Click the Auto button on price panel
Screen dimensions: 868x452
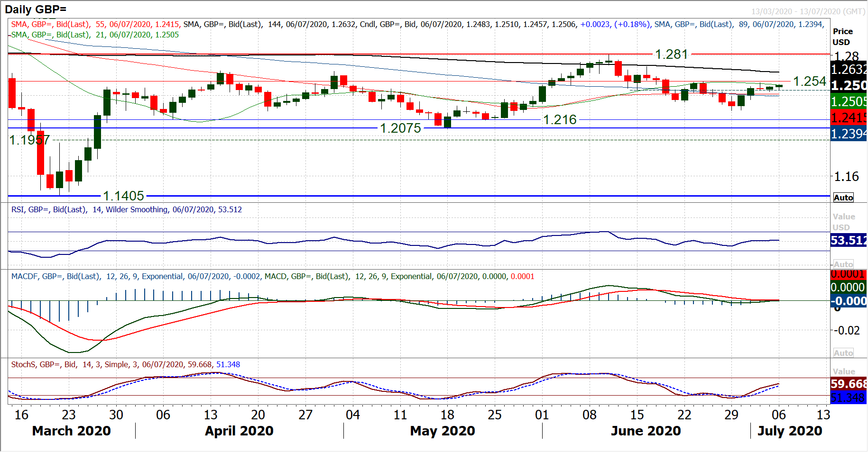point(843,198)
